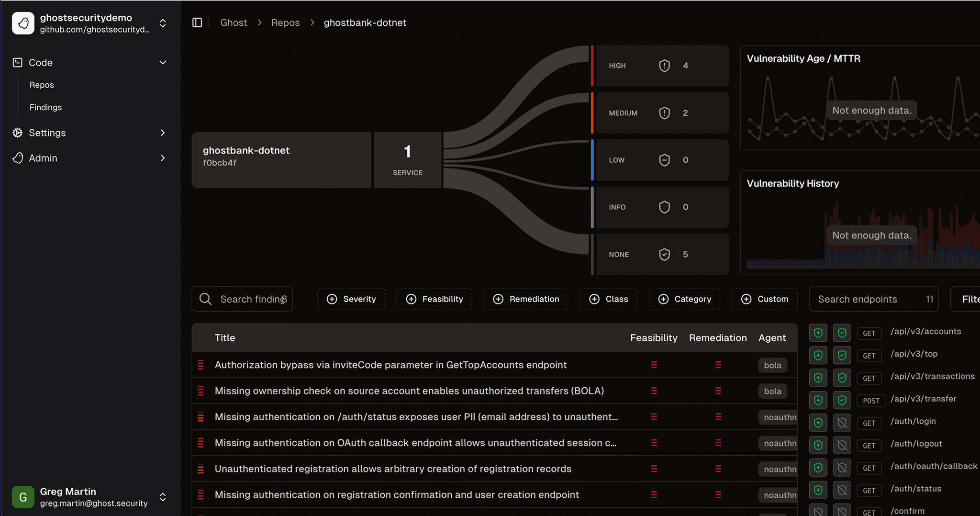
Task: Go to Repos in the sidebar
Action: (42, 85)
